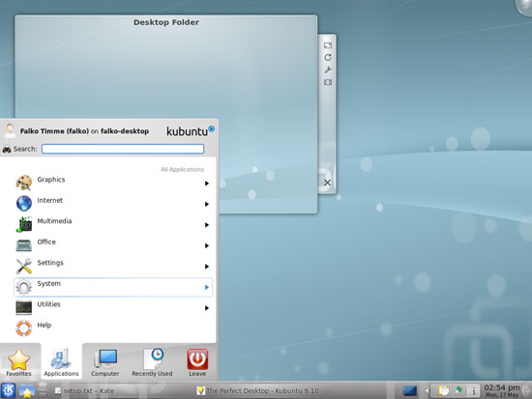Open the Multimedia category icon
Screen dimensions: 532x399
24,224
